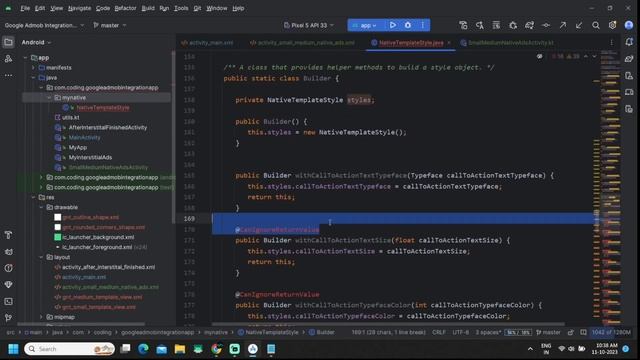Toggle the reader mode eye icon

click(540, 56)
